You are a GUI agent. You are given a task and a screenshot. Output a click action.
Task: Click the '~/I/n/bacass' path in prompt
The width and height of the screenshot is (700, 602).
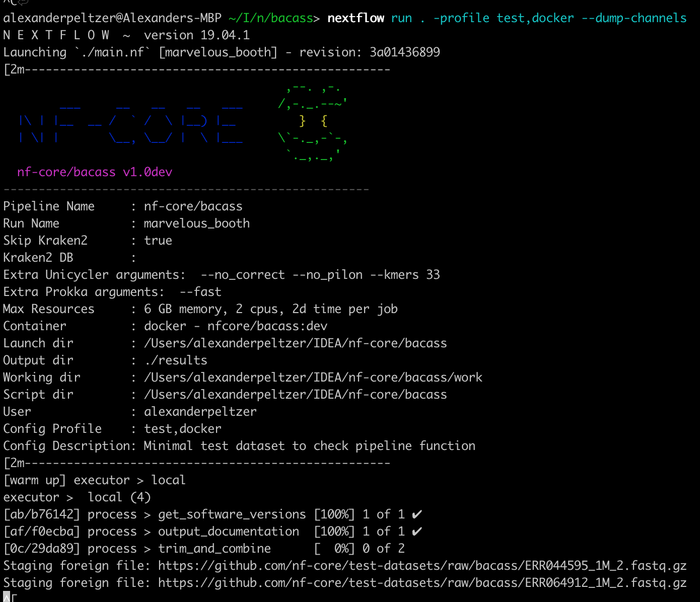[271, 18]
